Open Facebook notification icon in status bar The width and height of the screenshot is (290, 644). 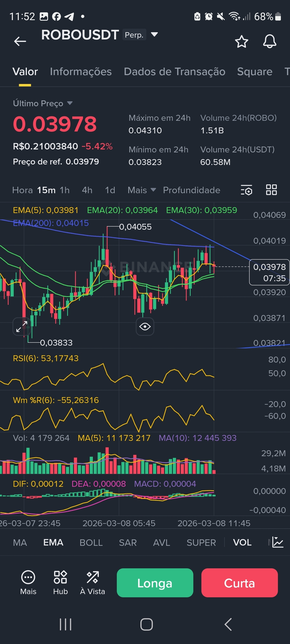pyautogui.click(x=56, y=17)
